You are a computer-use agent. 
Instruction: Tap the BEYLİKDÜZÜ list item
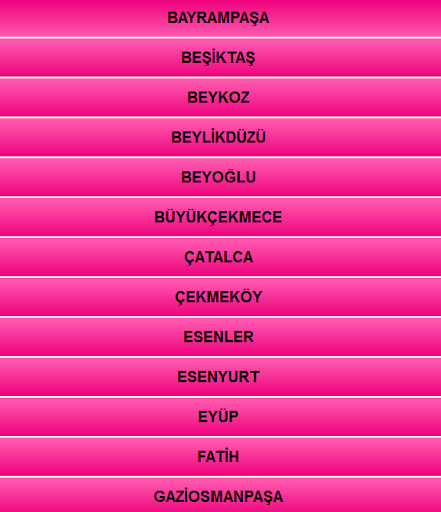[220, 137]
